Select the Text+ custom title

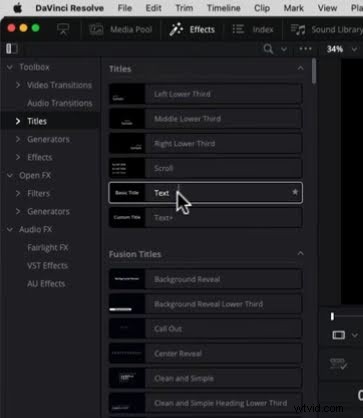coord(206,218)
